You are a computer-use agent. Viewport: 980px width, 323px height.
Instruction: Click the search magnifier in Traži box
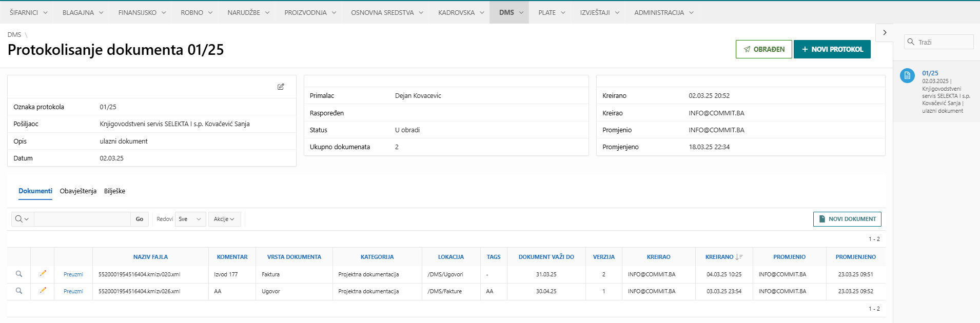[x=911, y=42]
